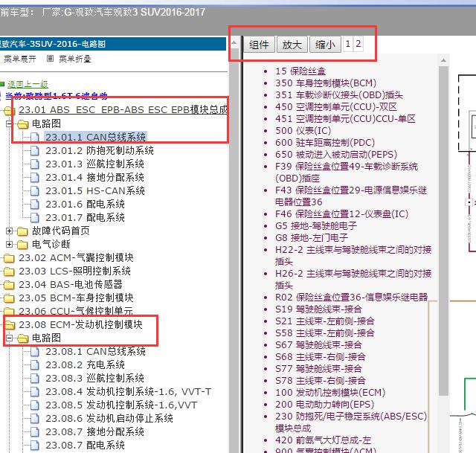Click the 23.01 ABS ESC EPB folder icon
The image size is (476, 453).
9,111
